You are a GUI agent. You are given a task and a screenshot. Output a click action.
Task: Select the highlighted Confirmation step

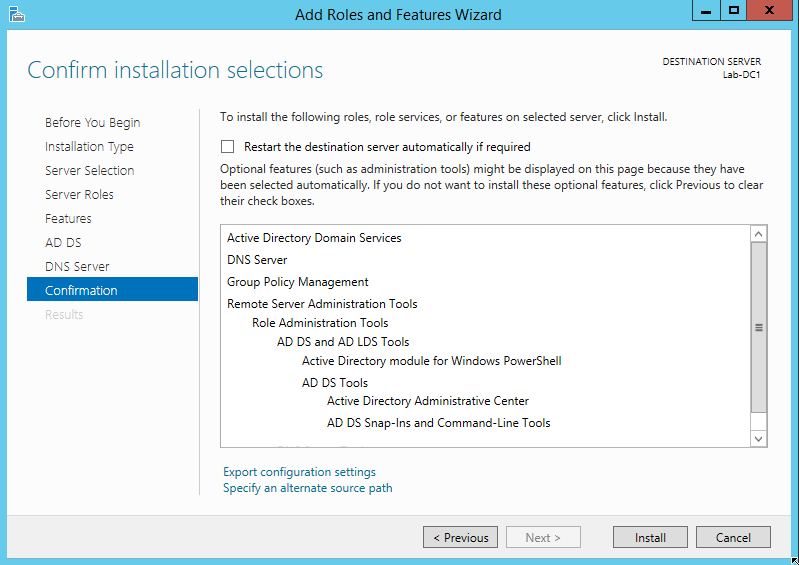click(81, 291)
